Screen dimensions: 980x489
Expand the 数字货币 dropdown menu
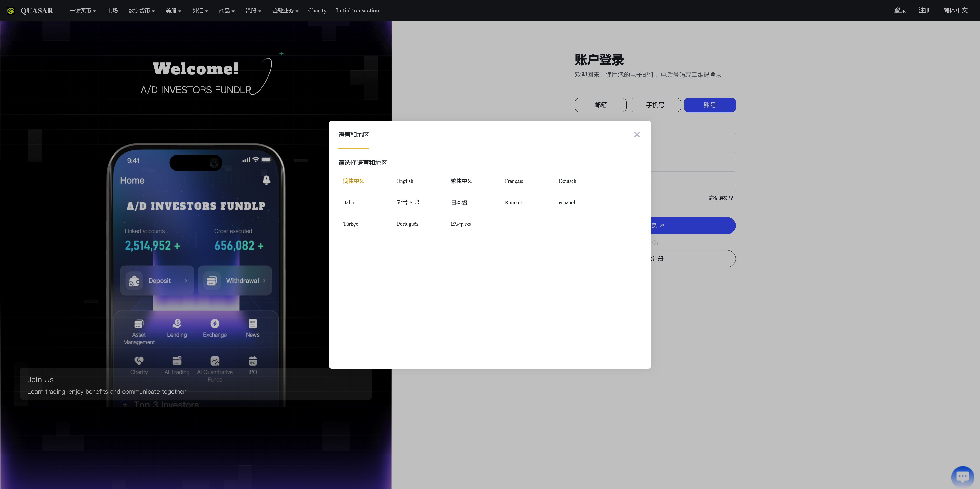(142, 11)
